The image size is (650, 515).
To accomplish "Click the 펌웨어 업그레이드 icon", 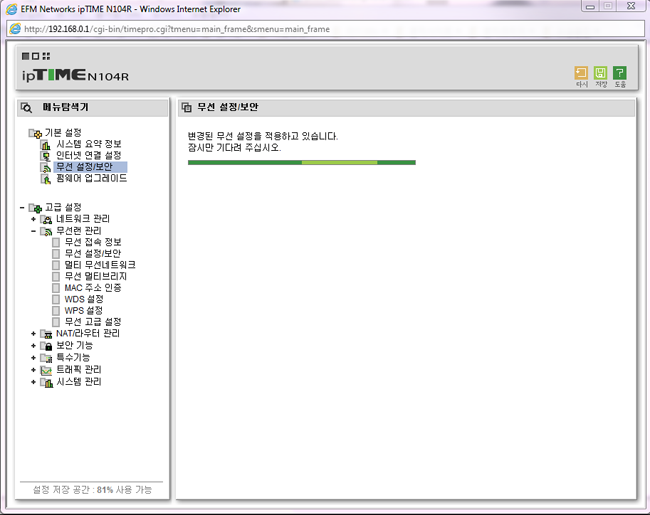I will (46, 179).
